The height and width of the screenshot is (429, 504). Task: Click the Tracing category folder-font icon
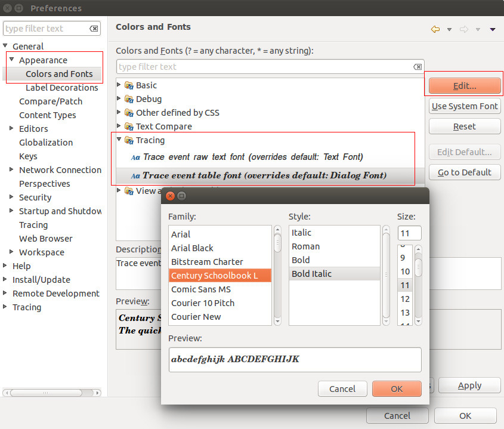[128, 140]
